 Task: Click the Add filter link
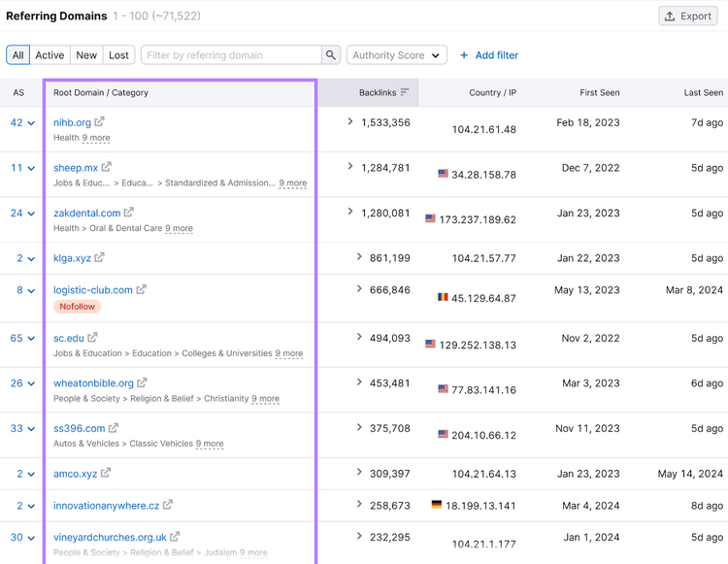[496, 55]
